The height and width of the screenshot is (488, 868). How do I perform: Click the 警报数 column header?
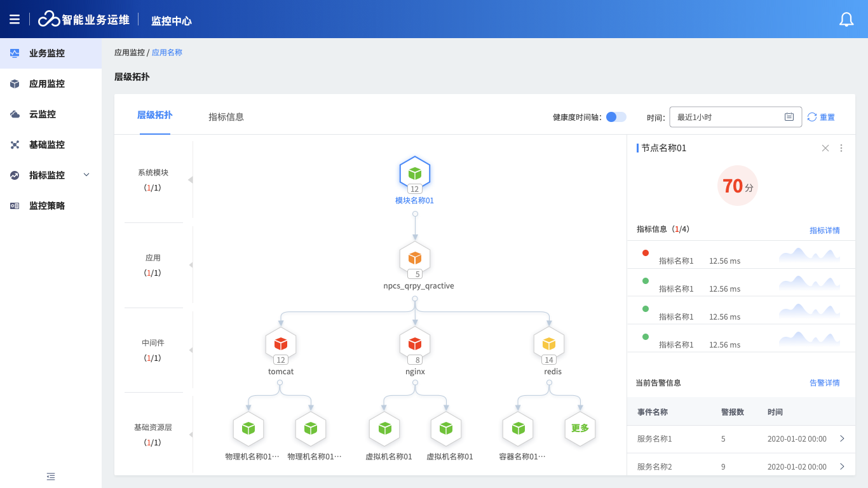733,412
